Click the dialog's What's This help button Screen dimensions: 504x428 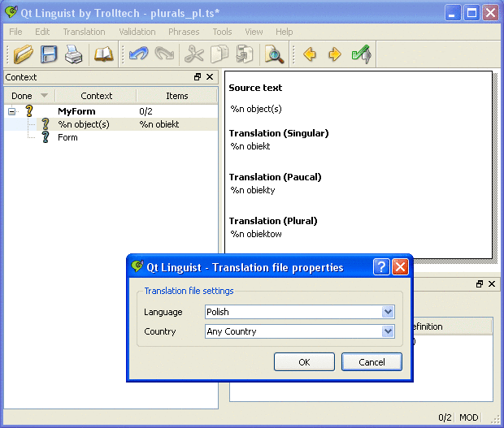tap(381, 267)
